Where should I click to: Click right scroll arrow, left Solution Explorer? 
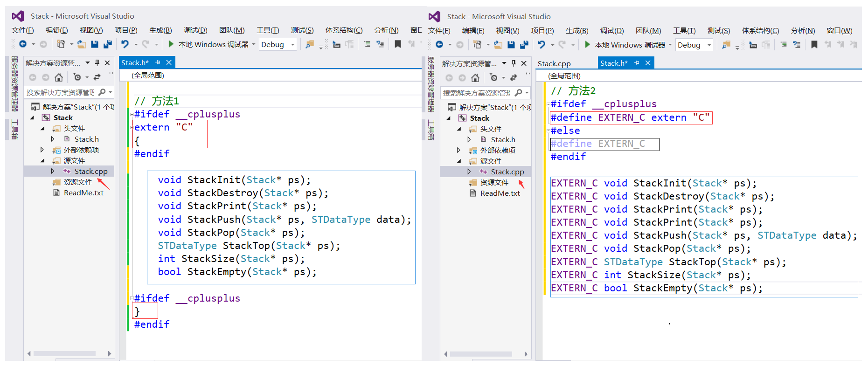pos(110,354)
